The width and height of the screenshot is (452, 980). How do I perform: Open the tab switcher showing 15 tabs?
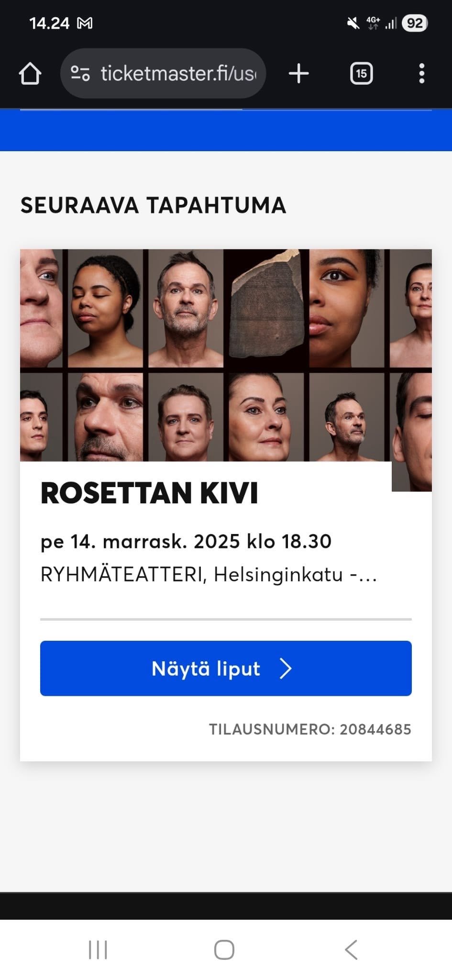pyautogui.click(x=361, y=73)
